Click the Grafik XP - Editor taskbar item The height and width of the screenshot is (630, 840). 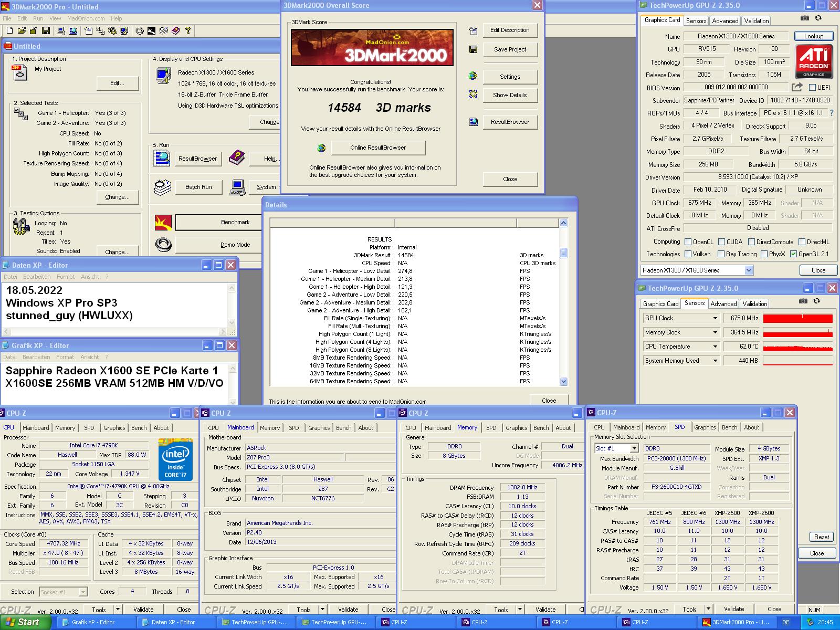[x=97, y=622]
